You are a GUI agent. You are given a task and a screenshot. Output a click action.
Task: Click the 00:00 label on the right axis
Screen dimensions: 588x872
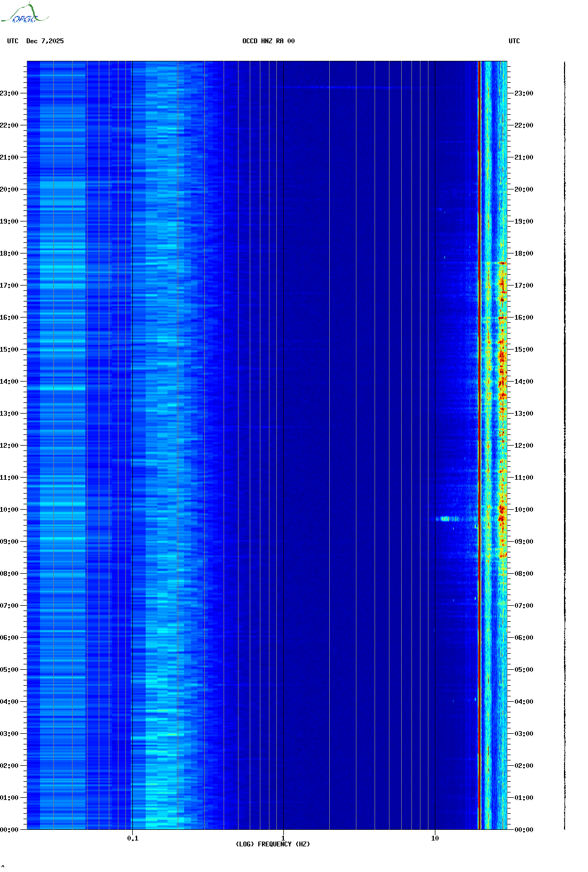(524, 830)
